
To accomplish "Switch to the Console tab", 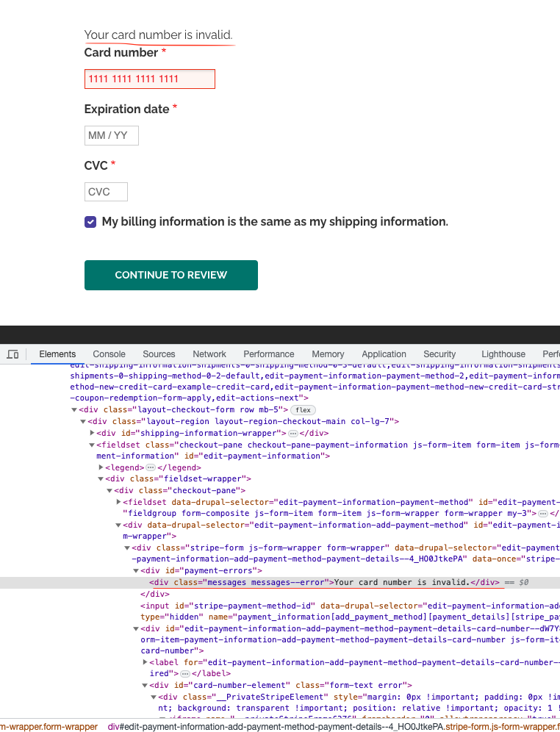I will pyautogui.click(x=109, y=354).
